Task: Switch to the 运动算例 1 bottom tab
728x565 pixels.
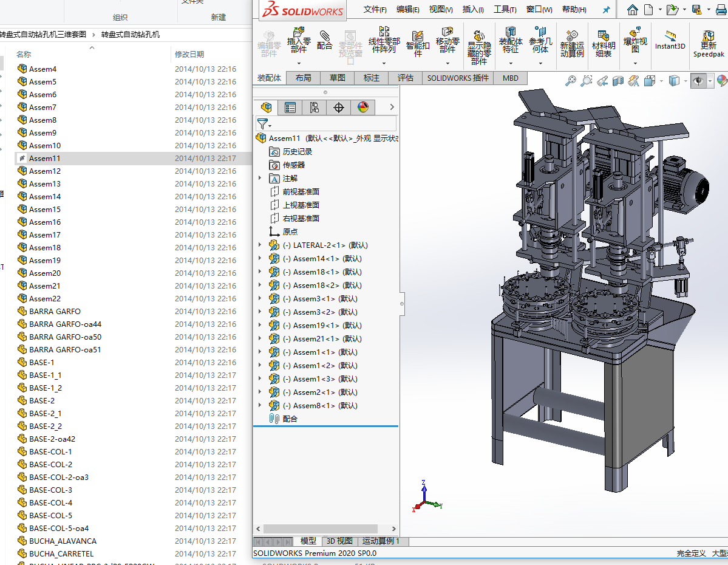Action: (x=380, y=541)
